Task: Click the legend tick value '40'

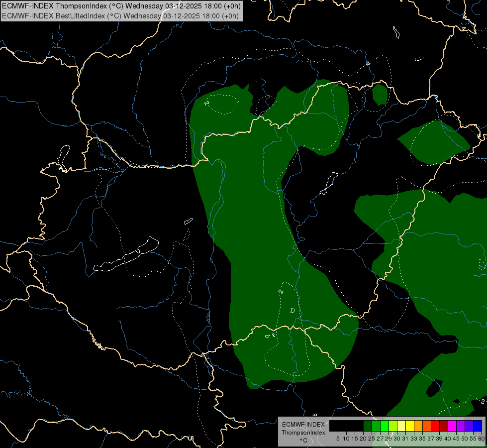Action: (x=448, y=439)
